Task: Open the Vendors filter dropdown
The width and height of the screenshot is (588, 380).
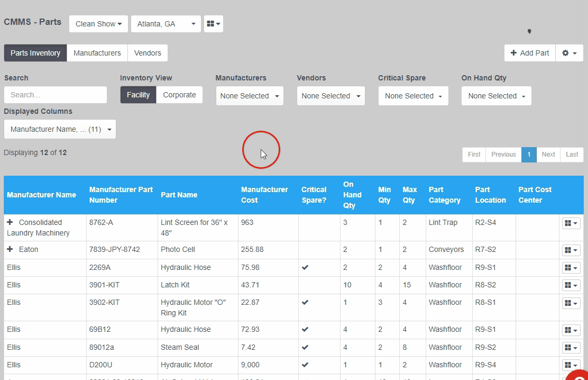Action: point(331,96)
